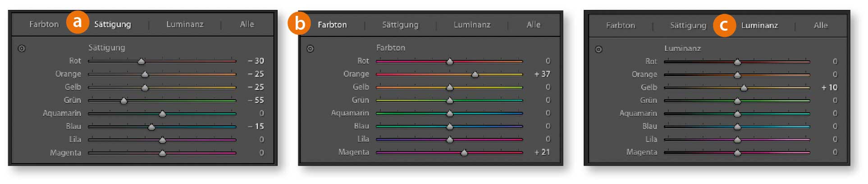Click targeted adjustment icon in Farbton panel
Viewport: 868px width, 184px height.
pos(310,49)
